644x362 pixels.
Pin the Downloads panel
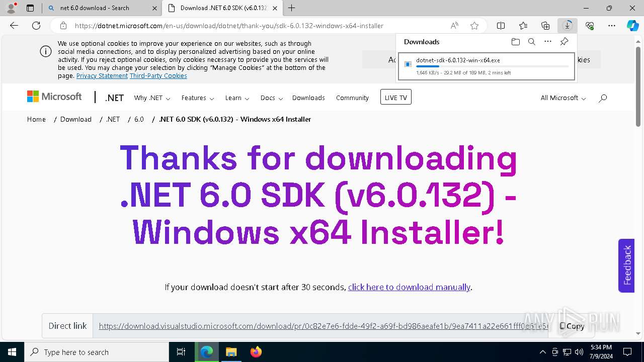click(x=564, y=42)
